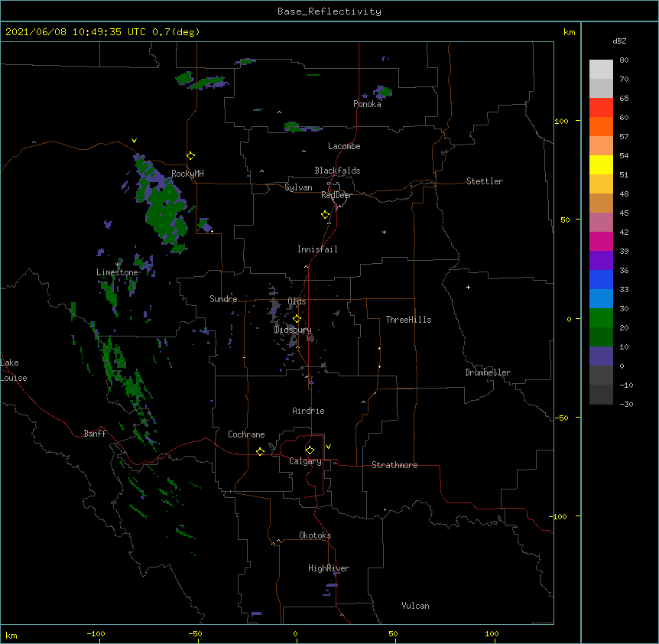Select the Limestone label
The image size is (659, 644).
117,272
